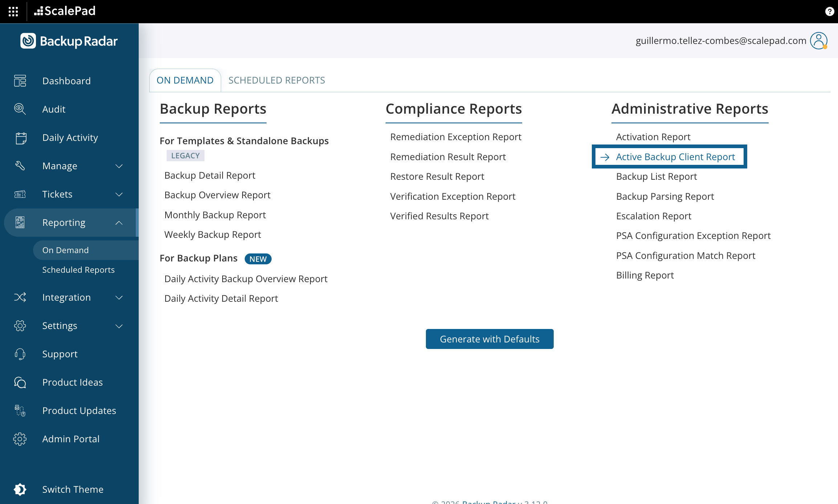Image resolution: width=838 pixels, height=504 pixels.
Task: Open the help question mark icon
Action: click(x=829, y=12)
